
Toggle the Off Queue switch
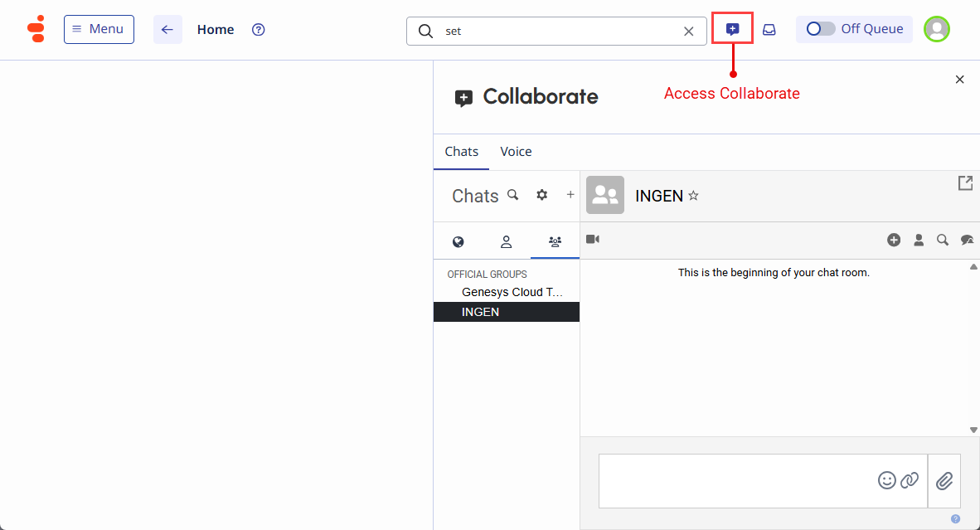pos(821,29)
